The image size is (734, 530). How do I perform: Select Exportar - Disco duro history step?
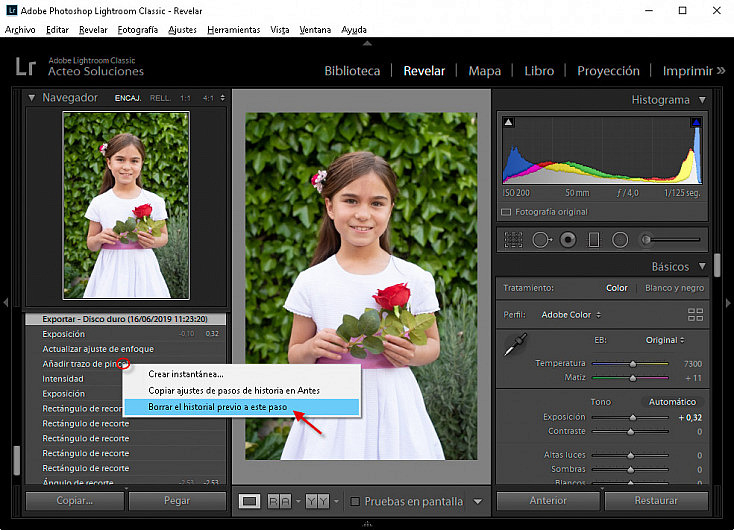(x=125, y=319)
